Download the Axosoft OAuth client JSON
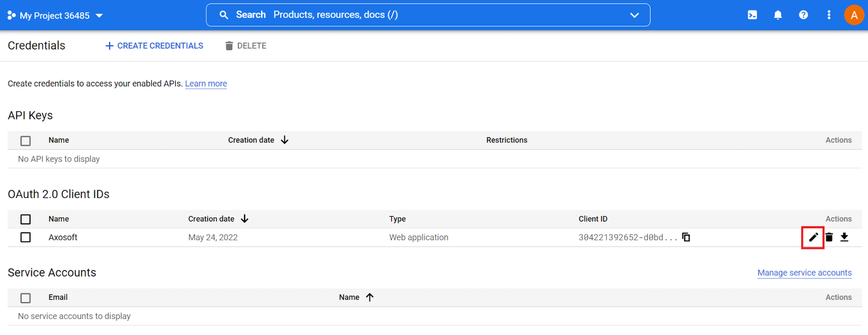Viewport: 868px width, 335px height. [845, 237]
